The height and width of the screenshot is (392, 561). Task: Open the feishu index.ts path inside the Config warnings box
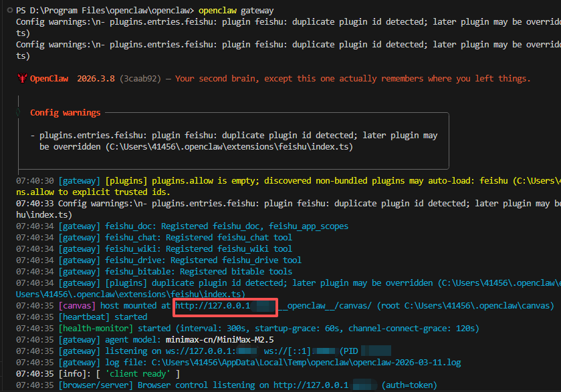(x=229, y=147)
